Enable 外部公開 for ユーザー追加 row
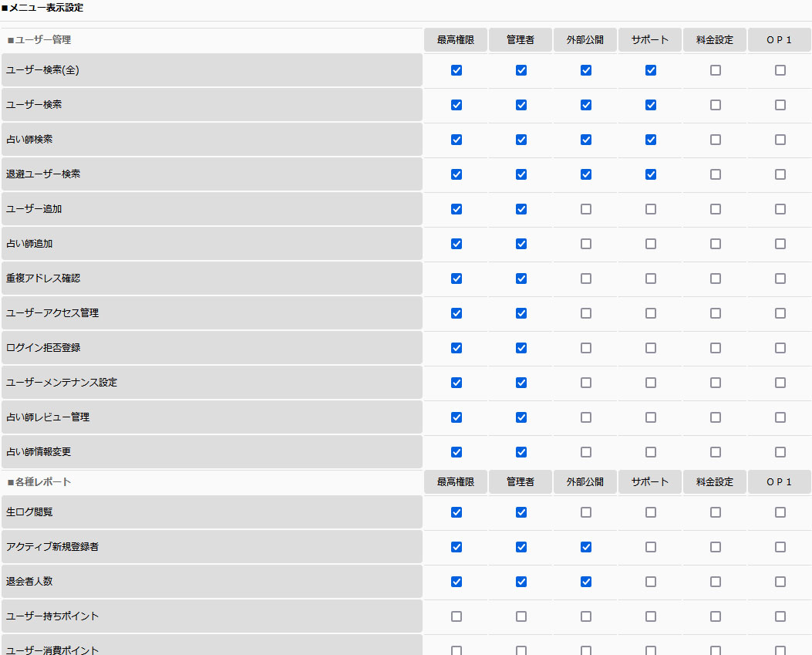The height and width of the screenshot is (655, 812). coord(586,209)
